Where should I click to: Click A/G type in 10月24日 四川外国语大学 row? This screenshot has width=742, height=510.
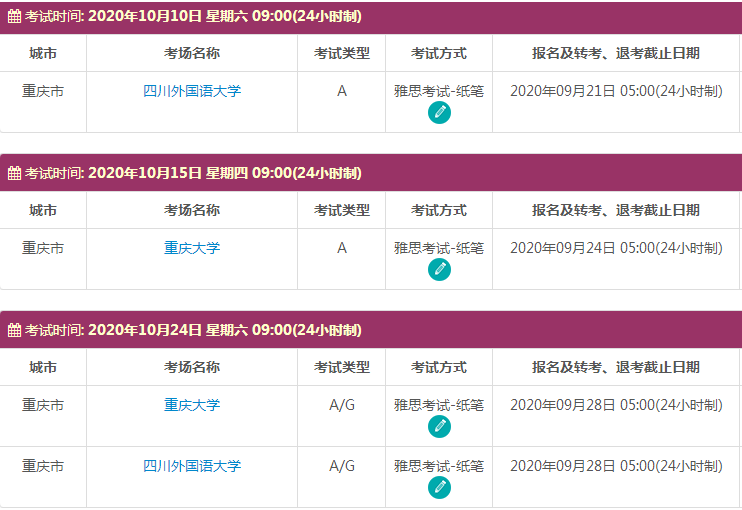coord(342,466)
